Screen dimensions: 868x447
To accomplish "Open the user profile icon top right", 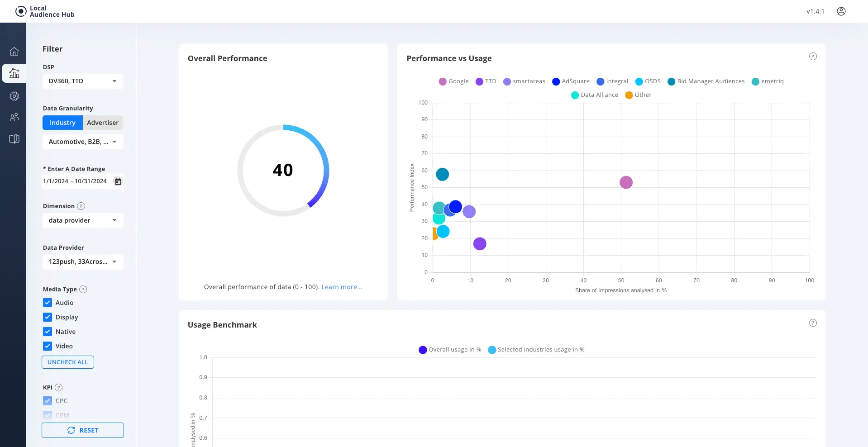I will pos(842,11).
